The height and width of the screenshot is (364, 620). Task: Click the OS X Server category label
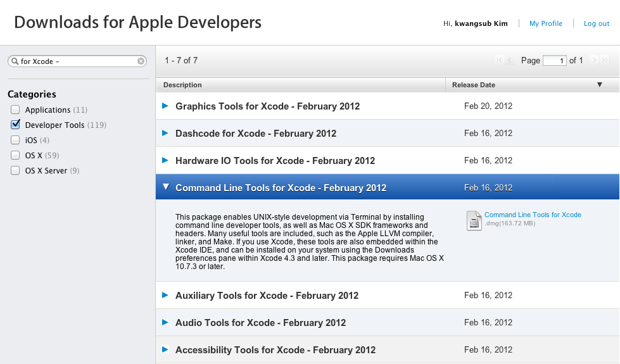46,171
